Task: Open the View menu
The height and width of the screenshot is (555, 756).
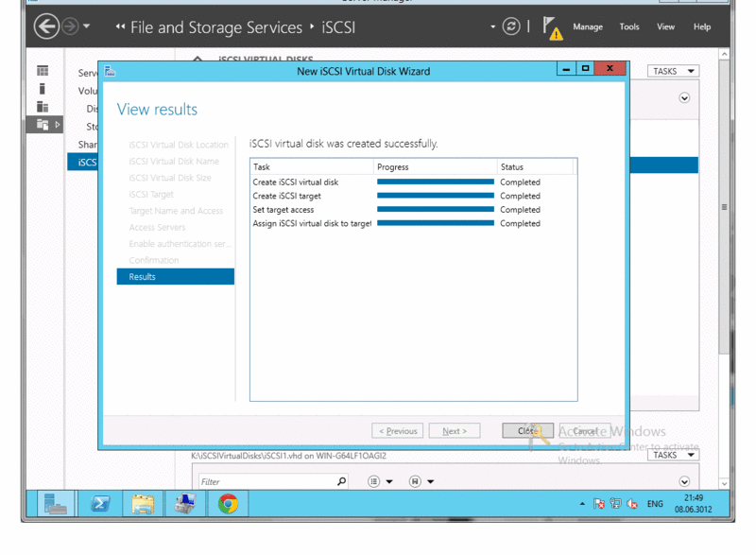Action: 665,27
